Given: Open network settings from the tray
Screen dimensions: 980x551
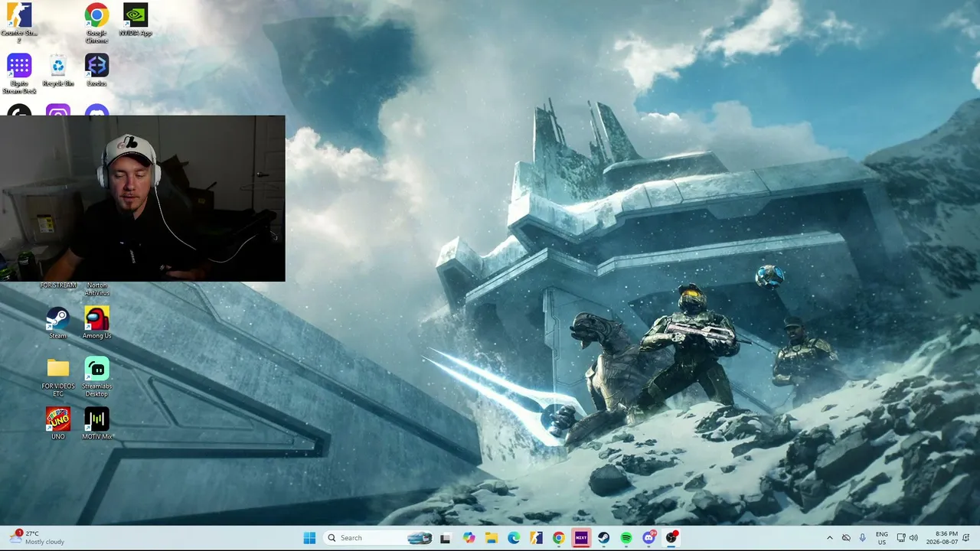Looking at the screenshot, I should (901, 538).
